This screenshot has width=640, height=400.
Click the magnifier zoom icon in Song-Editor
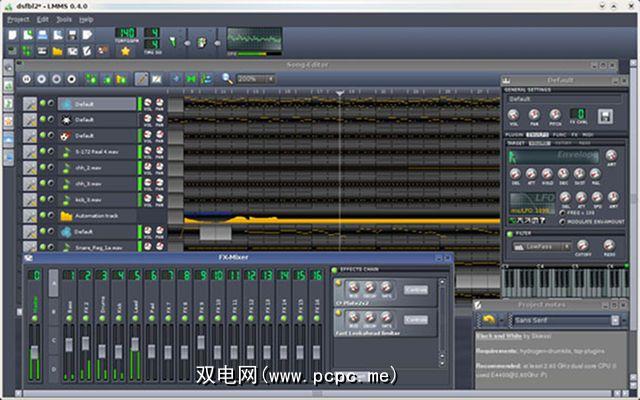click(x=227, y=78)
